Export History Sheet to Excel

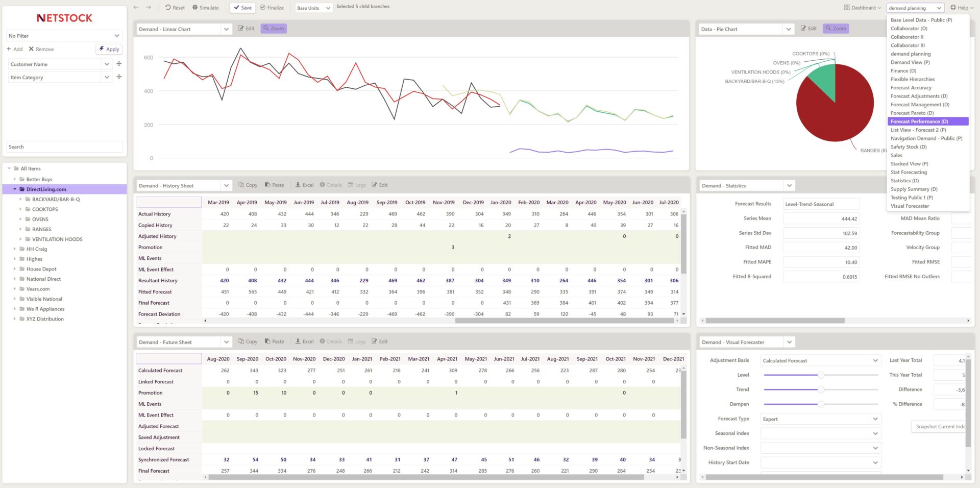[x=304, y=185]
